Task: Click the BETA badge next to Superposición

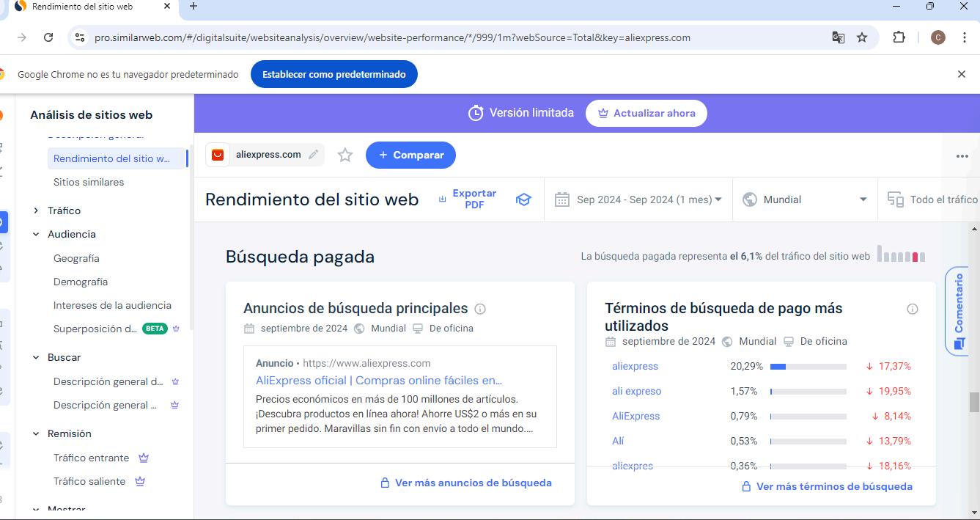Action: pos(155,329)
